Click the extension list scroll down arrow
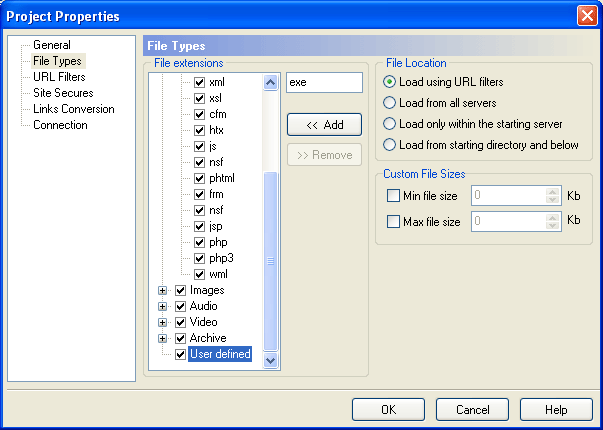The height and width of the screenshot is (430, 603). point(270,360)
